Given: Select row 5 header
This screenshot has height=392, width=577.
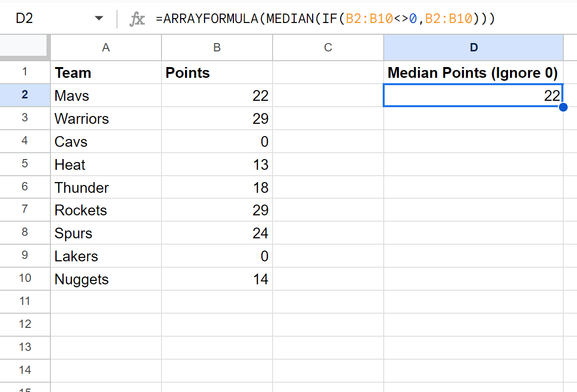Looking at the screenshot, I should pos(24,164).
